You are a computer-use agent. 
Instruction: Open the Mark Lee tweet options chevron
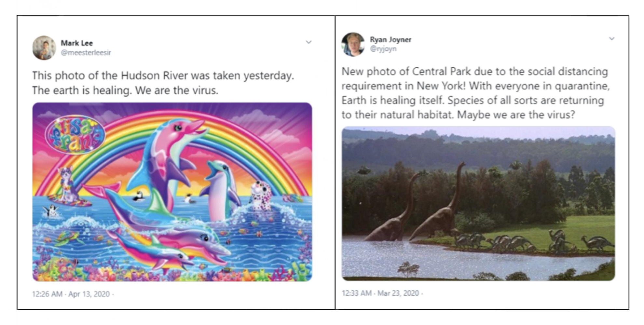click(x=308, y=42)
